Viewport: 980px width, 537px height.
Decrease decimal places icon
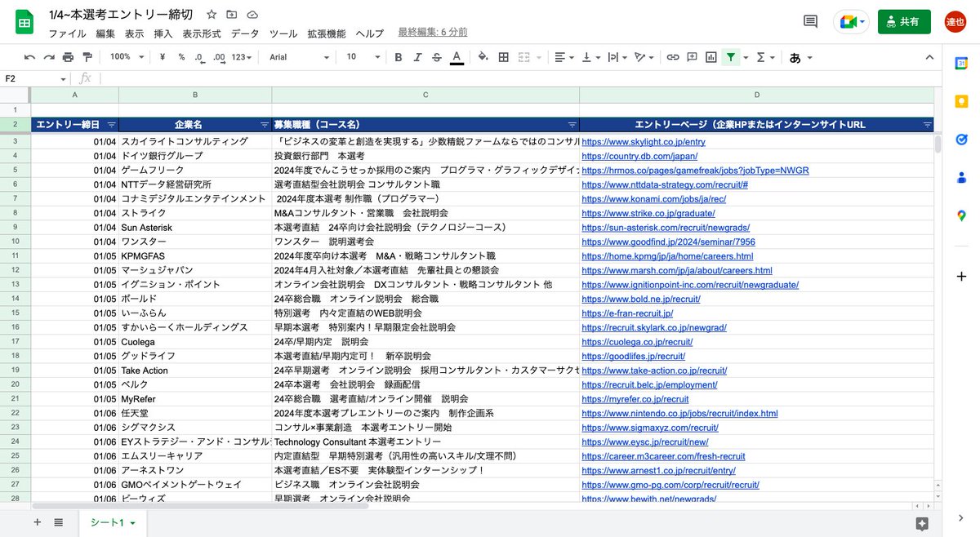[199, 57]
